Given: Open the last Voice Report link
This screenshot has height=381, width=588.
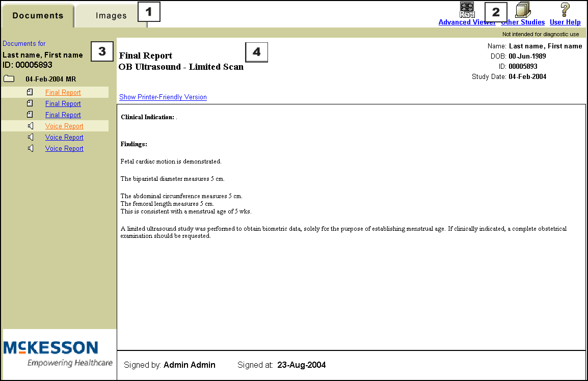Looking at the screenshot, I should tap(64, 149).
